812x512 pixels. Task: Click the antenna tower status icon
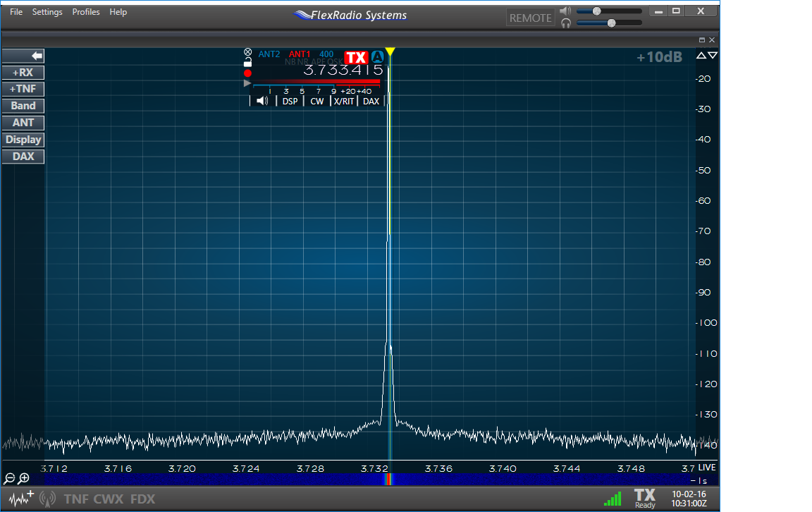[x=48, y=499]
